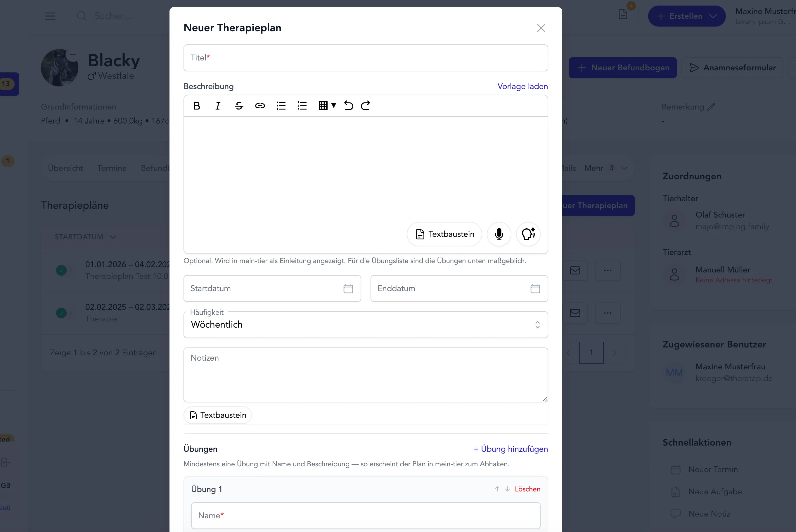
Task: Apply strikethrough formatting in editor toolbar
Action: pyautogui.click(x=239, y=106)
